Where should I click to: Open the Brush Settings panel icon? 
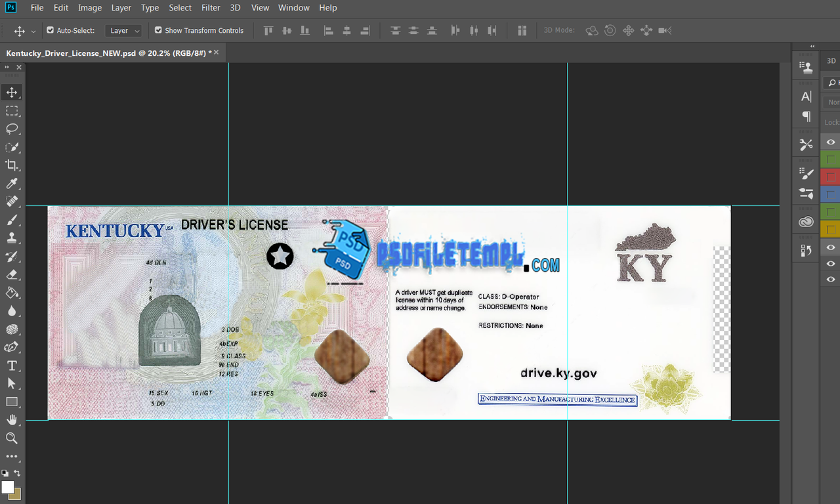pos(806,174)
